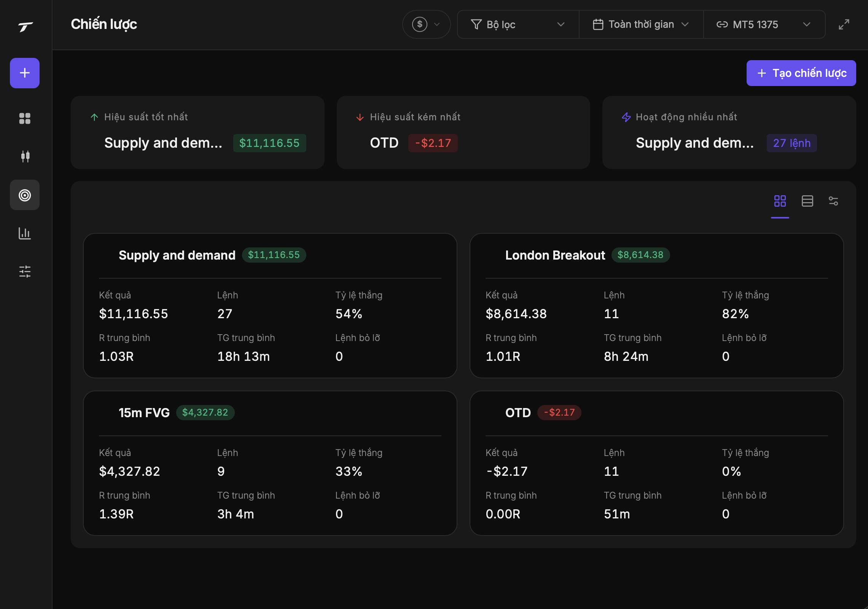The height and width of the screenshot is (609, 868).
Task: Open the bar chart analytics icon
Action: click(25, 233)
